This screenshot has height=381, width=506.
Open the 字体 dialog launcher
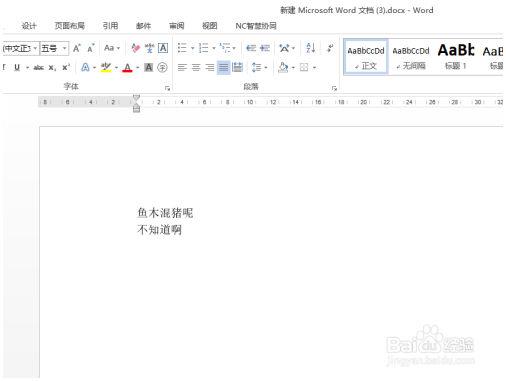[x=167, y=88]
